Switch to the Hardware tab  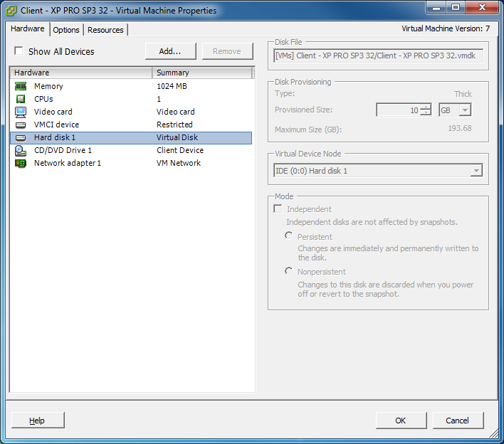click(x=28, y=28)
